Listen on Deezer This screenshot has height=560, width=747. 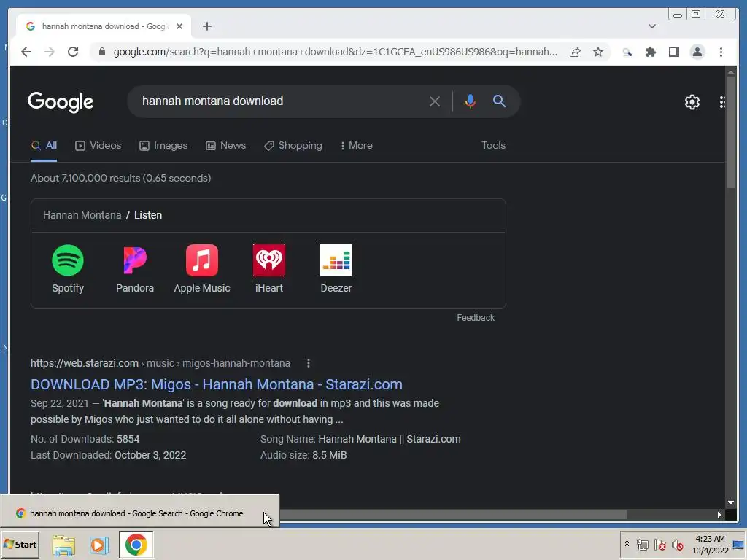pos(336,269)
